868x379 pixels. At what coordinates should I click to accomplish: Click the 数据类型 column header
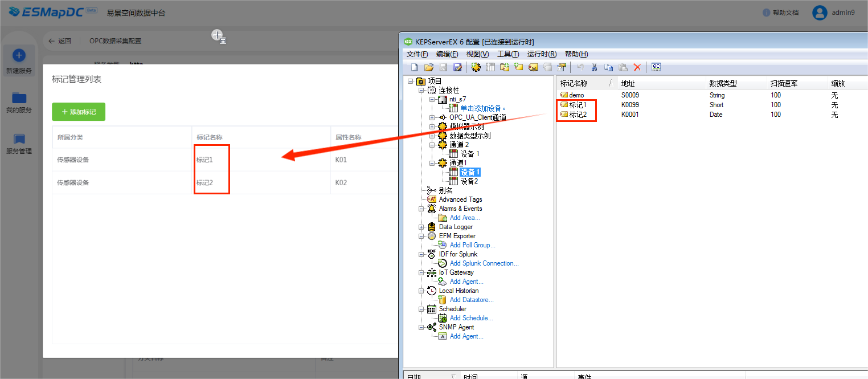pyautogui.click(x=735, y=83)
